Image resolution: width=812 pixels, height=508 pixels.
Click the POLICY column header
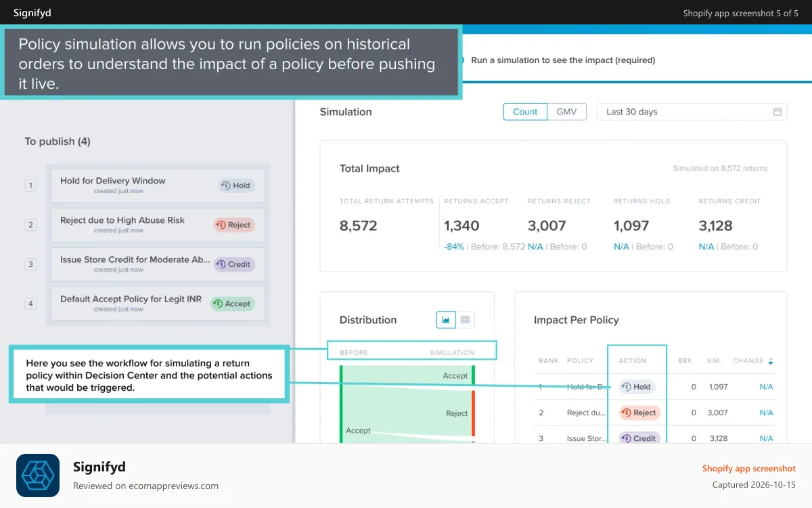pos(580,361)
